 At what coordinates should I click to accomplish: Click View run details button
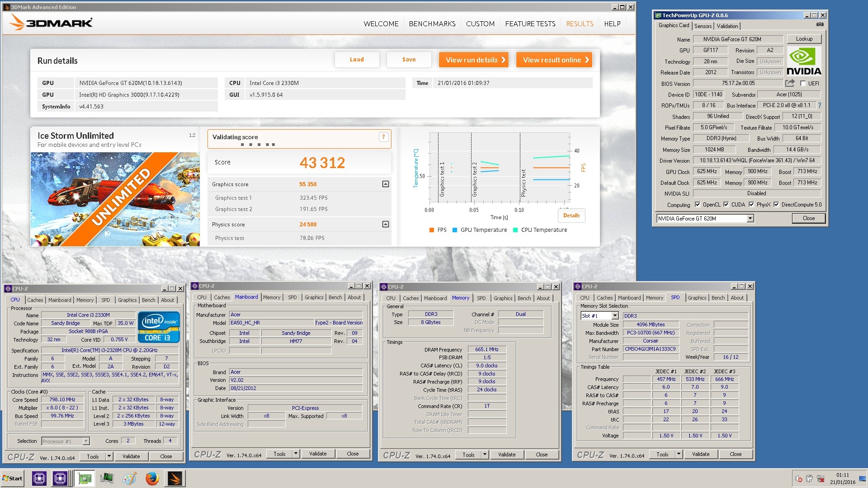473,60
